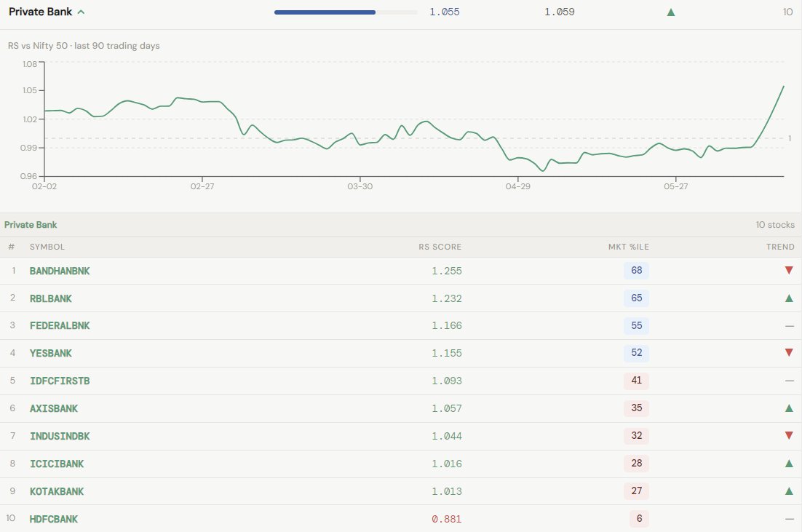Click KOTAKBANK green up-trend arrow
Screen dimensions: 802x532
pyautogui.click(x=789, y=491)
